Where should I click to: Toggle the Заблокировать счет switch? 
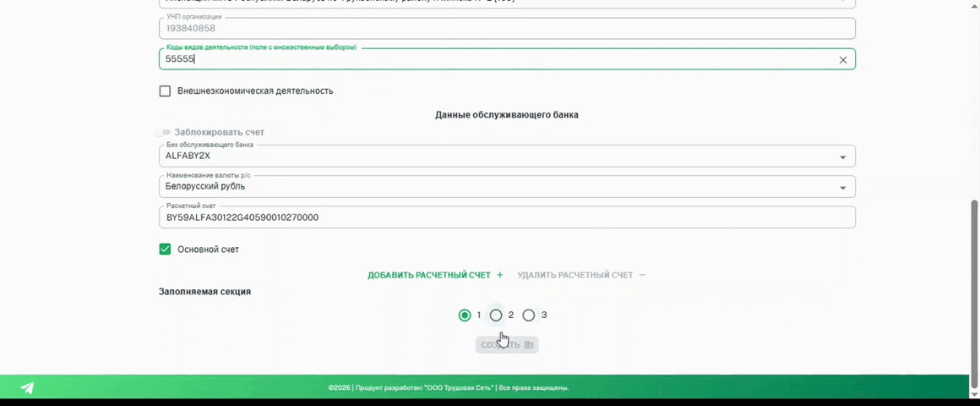(x=163, y=133)
